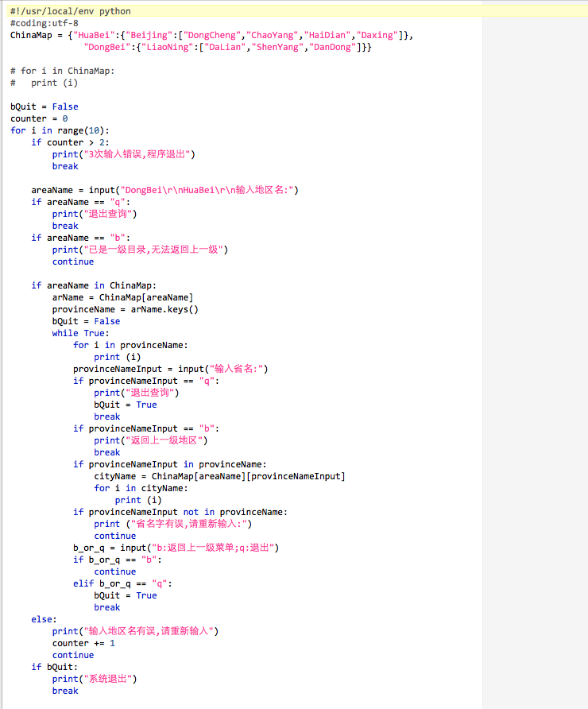The height and width of the screenshot is (709, 588).
Task: Click the 'else:' line
Action: 44,619
